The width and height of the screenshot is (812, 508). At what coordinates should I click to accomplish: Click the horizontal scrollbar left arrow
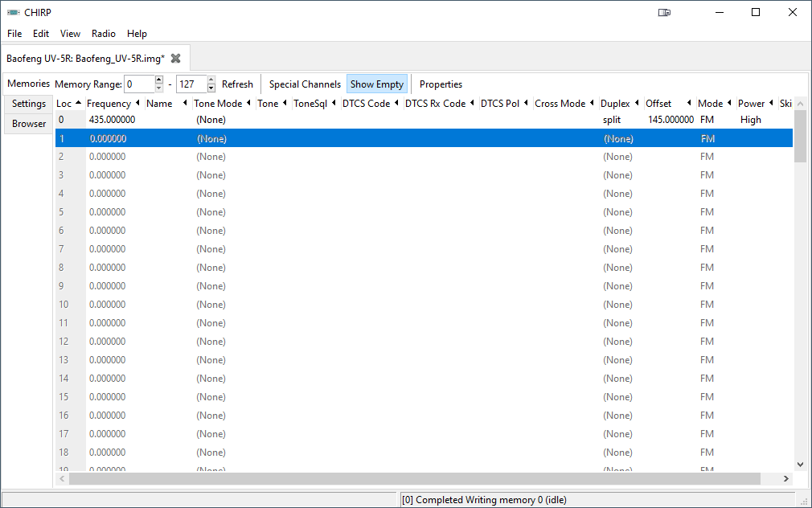click(x=62, y=478)
